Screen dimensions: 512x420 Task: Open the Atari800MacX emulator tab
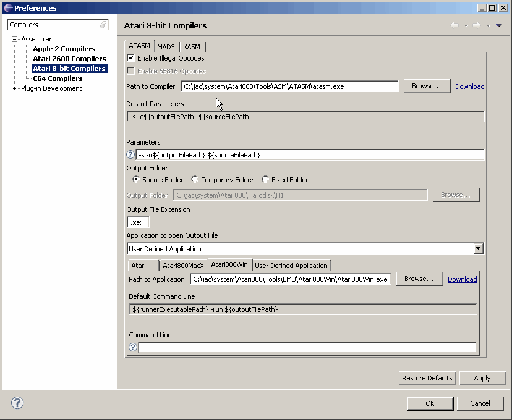pyautogui.click(x=183, y=266)
